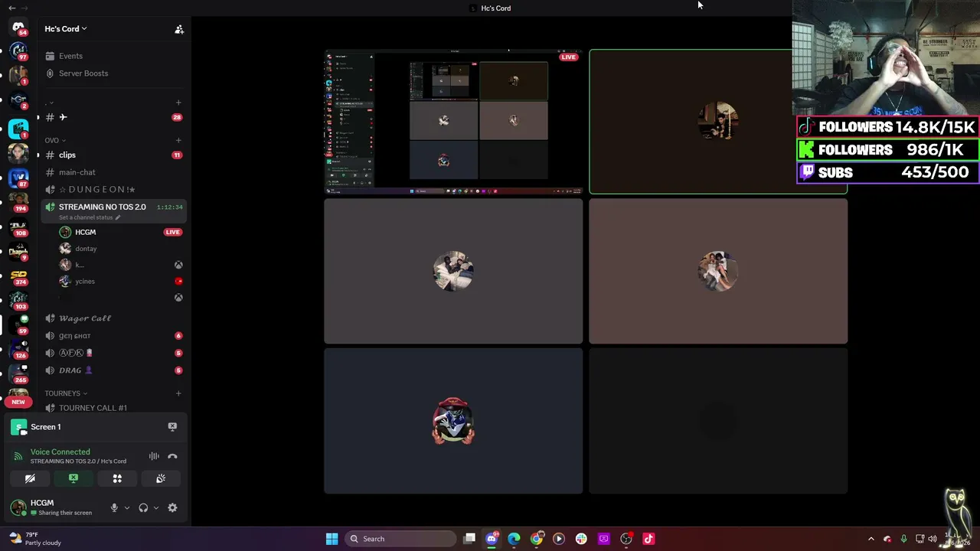Open Discord direct messages home icon

(x=18, y=27)
